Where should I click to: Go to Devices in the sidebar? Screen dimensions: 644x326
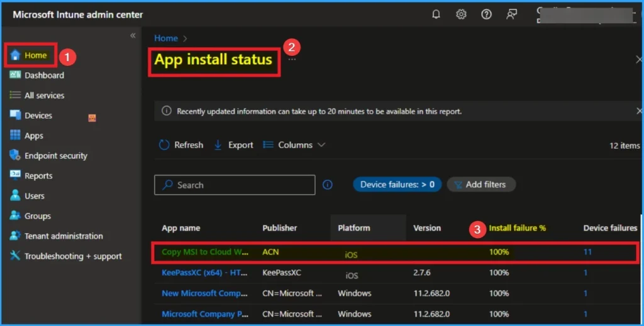pyautogui.click(x=38, y=116)
